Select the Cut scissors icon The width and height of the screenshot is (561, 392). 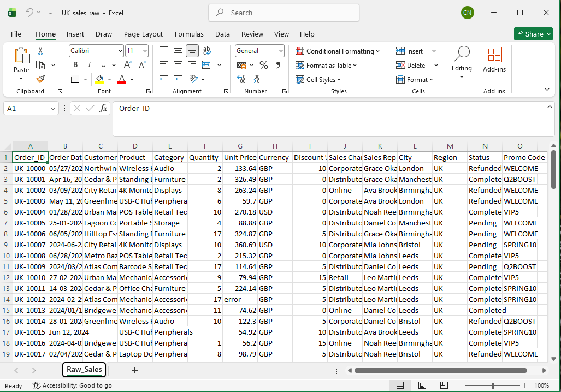40,51
